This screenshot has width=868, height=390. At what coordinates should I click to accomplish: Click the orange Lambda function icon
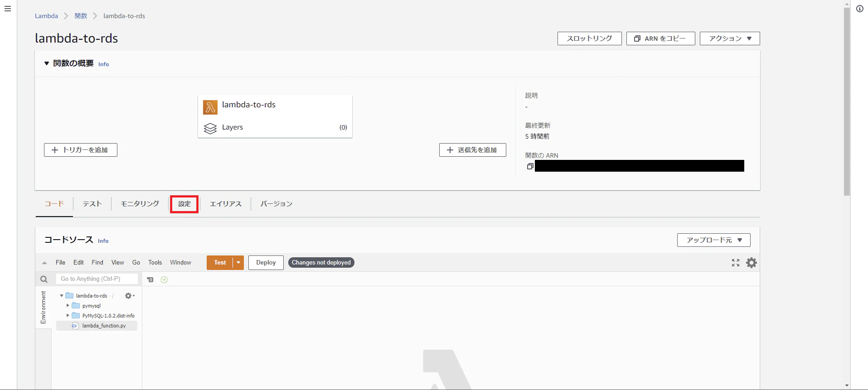[210, 107]
